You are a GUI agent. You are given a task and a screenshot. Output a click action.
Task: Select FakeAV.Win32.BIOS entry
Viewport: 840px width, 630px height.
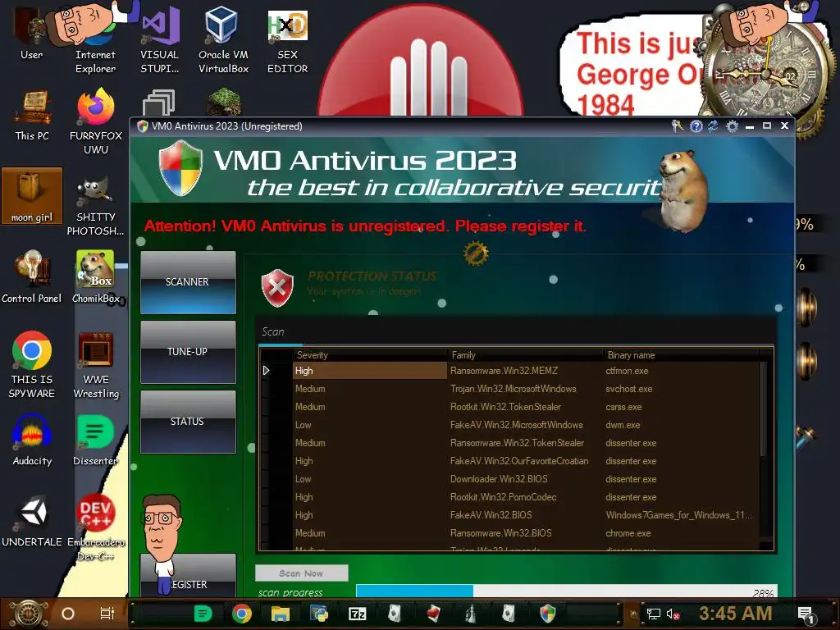(491, 515)
